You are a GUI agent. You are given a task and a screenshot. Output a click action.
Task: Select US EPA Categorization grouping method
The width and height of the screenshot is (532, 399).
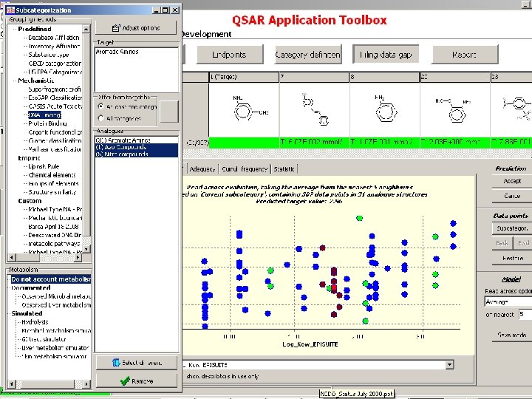click(x=55, y=72)
